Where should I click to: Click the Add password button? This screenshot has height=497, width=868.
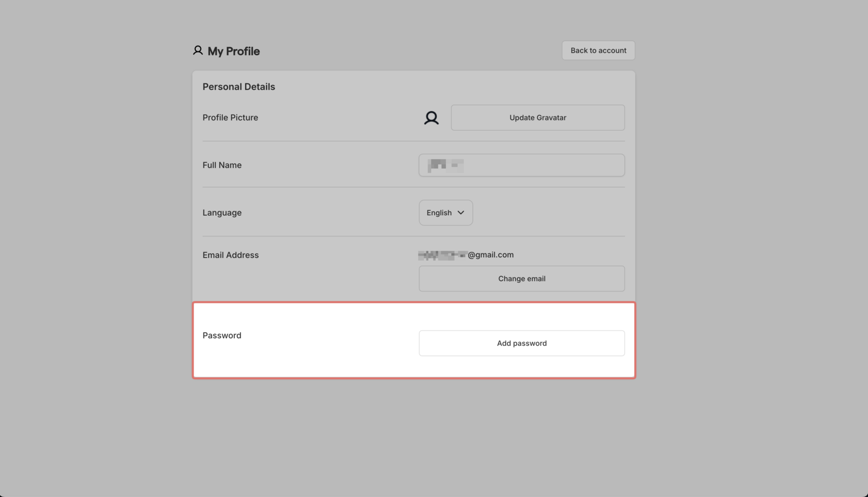point(521,343)
